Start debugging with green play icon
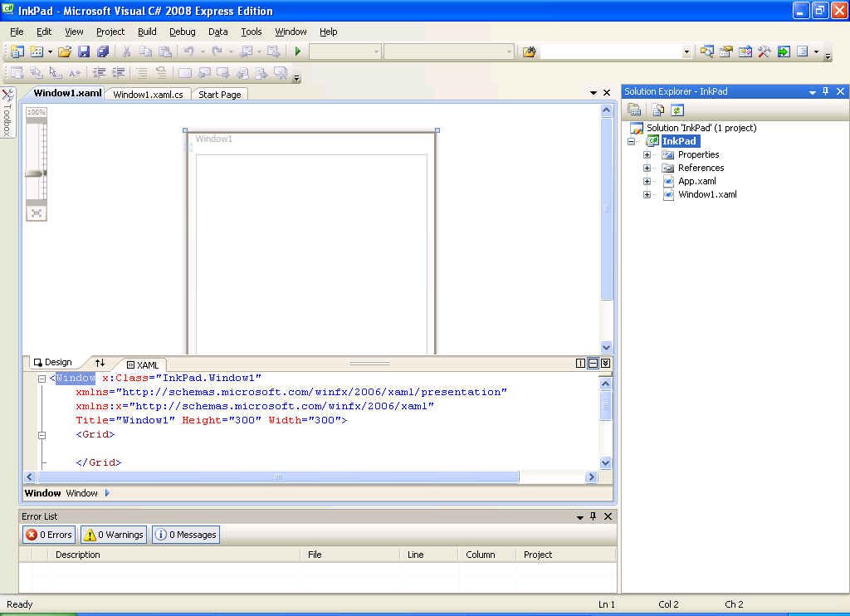The image size is (850, 616). coord(298,51)
